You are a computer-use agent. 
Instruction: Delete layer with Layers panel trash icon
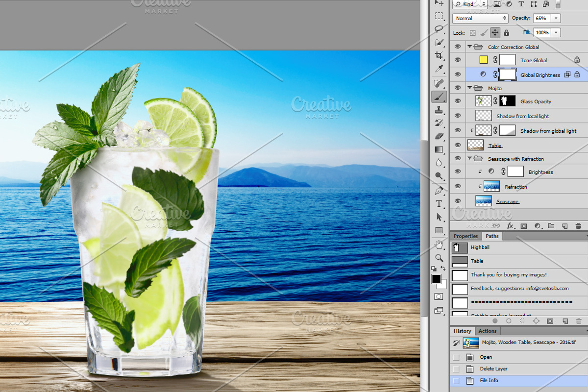point(578,226)
